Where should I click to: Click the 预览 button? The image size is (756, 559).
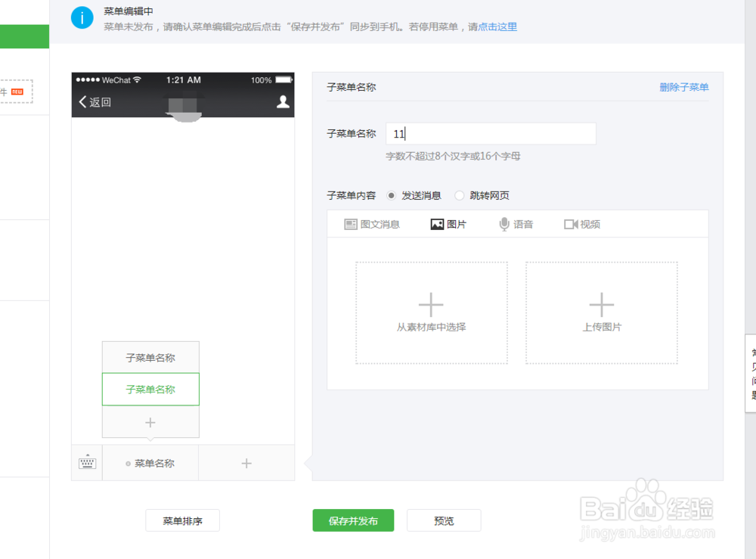coord(444,520)
